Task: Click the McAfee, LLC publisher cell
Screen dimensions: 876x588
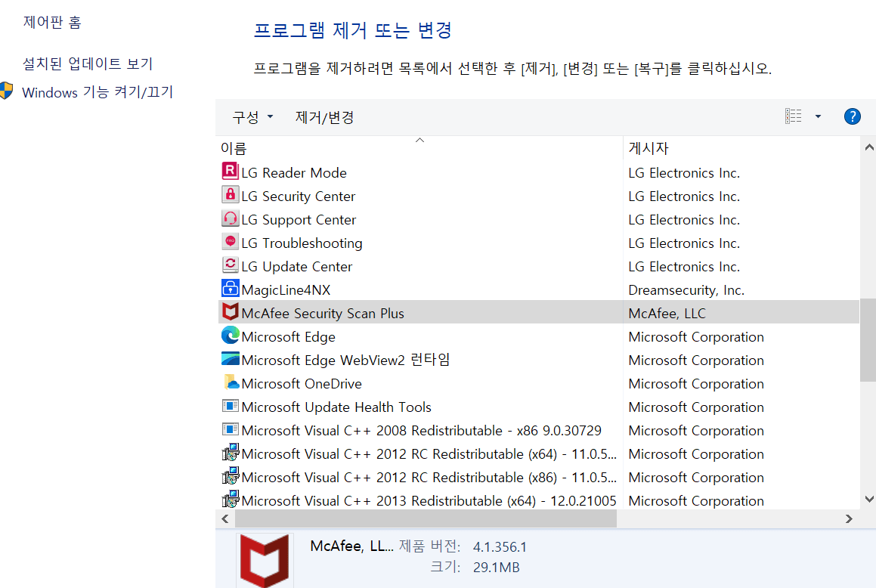Action: click(667, 313)
